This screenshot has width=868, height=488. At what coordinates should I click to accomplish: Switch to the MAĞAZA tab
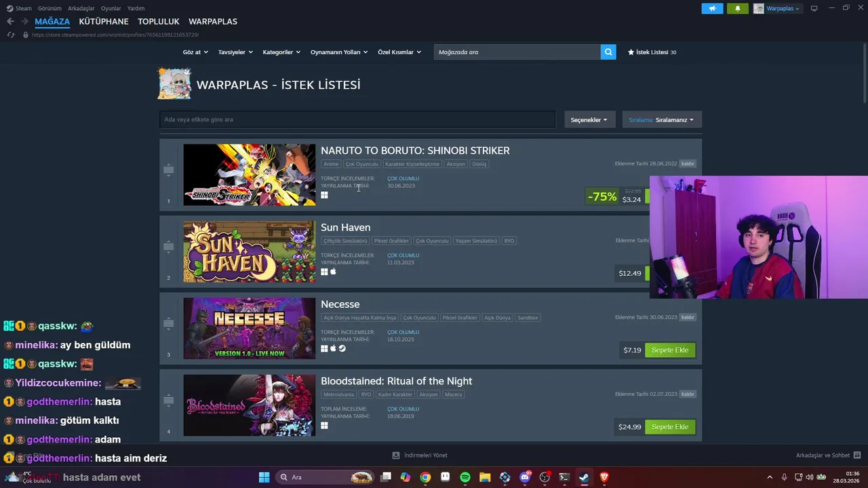(52, 22)
